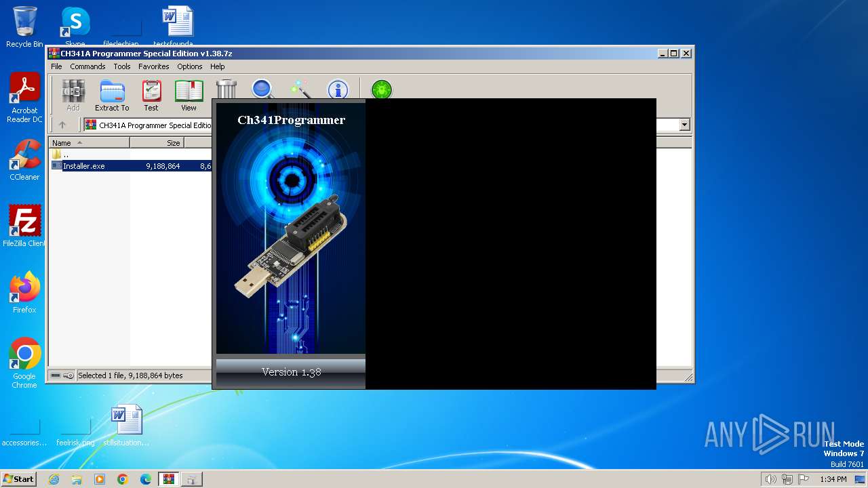Click the Version 1.38 splash text
868x488 pixels.
pyautogui.click(x=291, y=372)
